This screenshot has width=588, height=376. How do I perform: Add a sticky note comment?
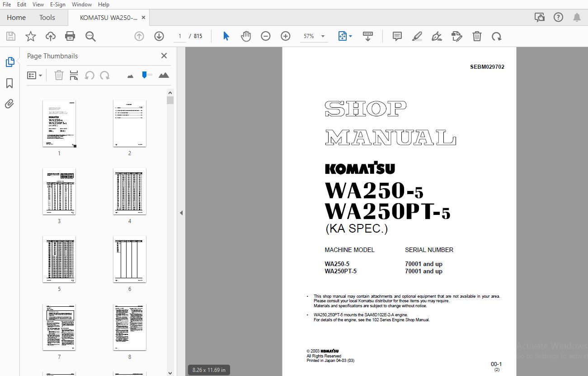pos(397,36)
